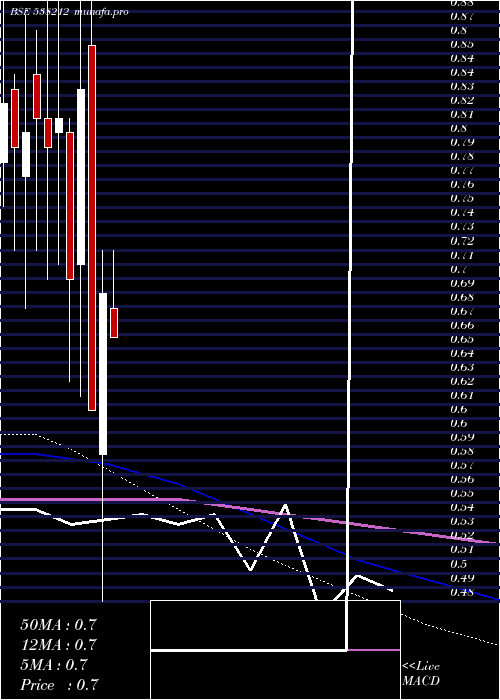Click the 0.52 price axis label
Viewport: 500px width, 700px height.
point(462,535)
